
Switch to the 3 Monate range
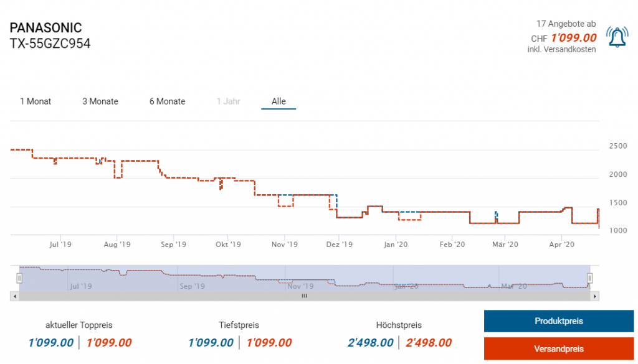(x=100, y=101)
